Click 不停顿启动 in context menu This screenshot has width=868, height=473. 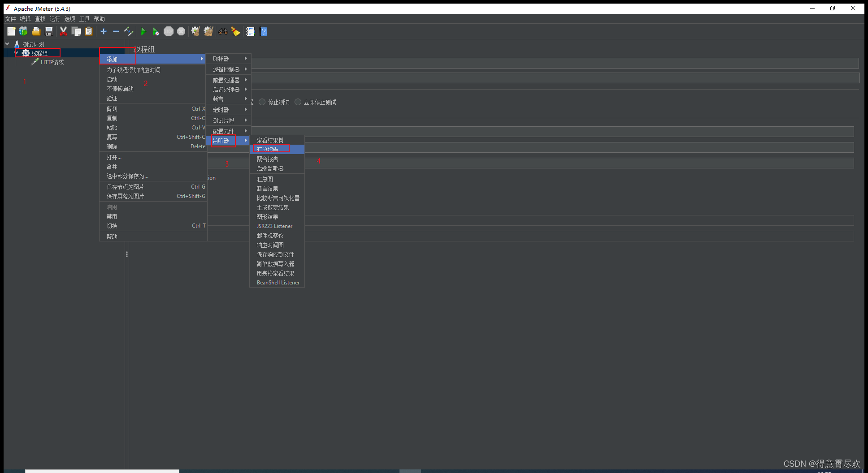pos(153,89)
